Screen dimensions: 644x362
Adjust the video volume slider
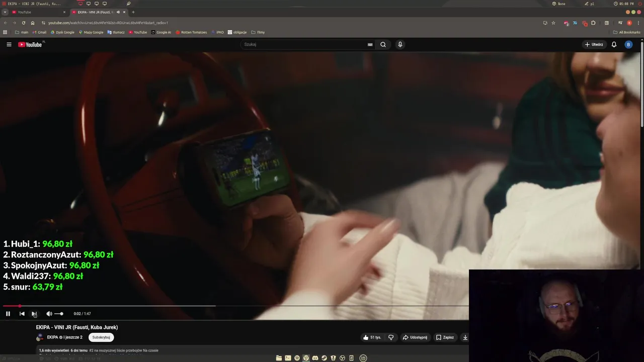pyautogui.click(x=59, y=314)
